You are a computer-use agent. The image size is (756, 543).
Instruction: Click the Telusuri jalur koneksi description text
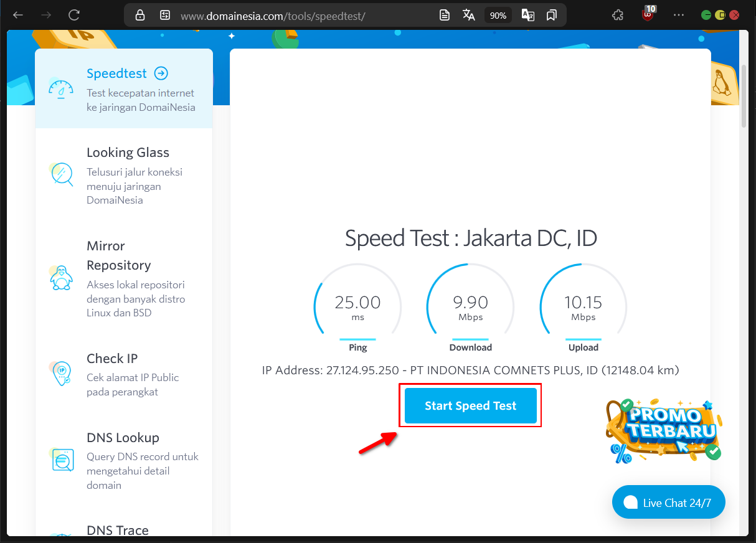click(135, 186)
